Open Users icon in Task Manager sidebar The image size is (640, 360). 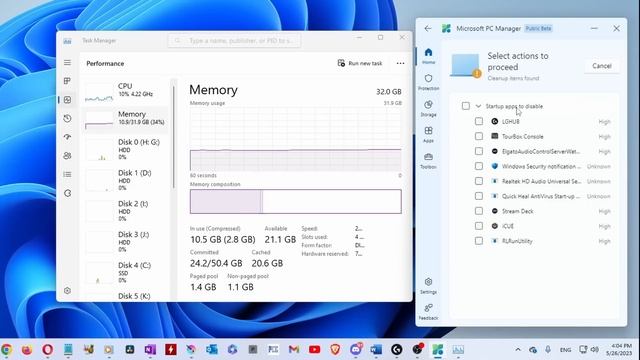(x=67, y=156)
